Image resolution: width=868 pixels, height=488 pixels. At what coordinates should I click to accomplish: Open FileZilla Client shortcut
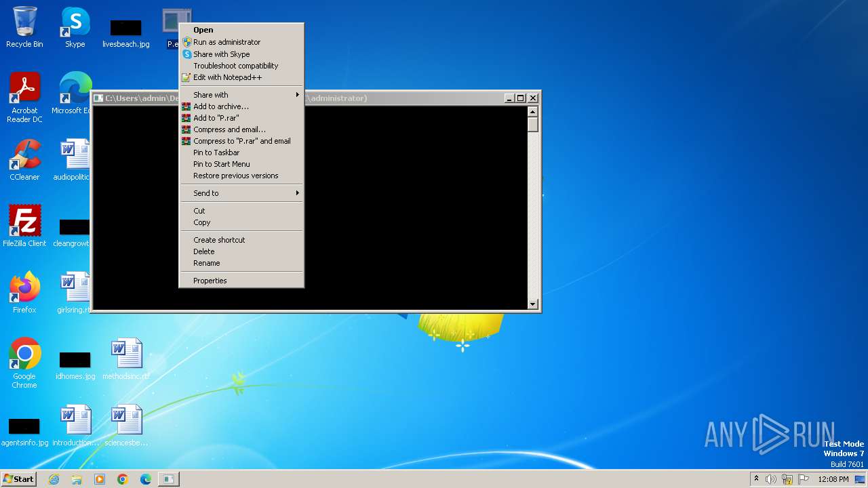tap(24, 226)
